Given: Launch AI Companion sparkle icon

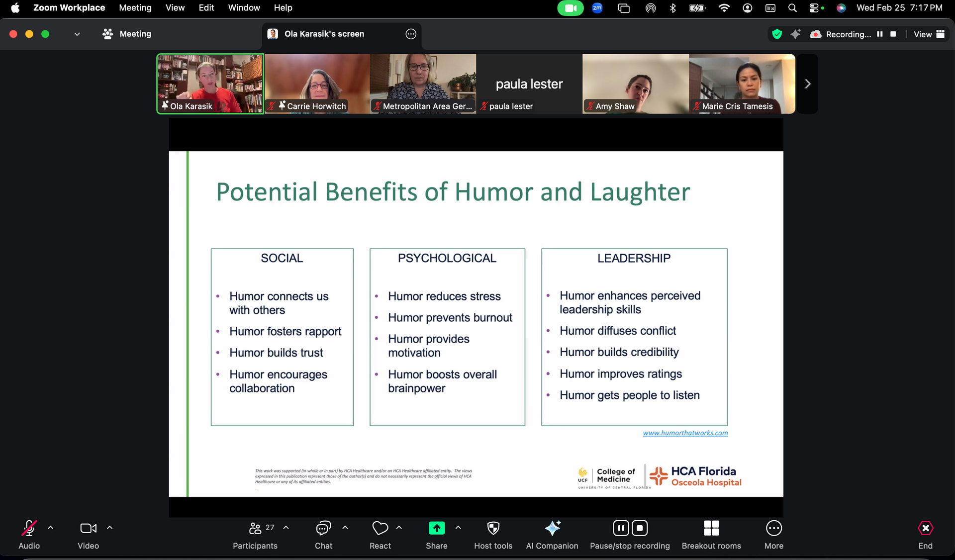Looking at the screenshot, I should pos(552,528).
